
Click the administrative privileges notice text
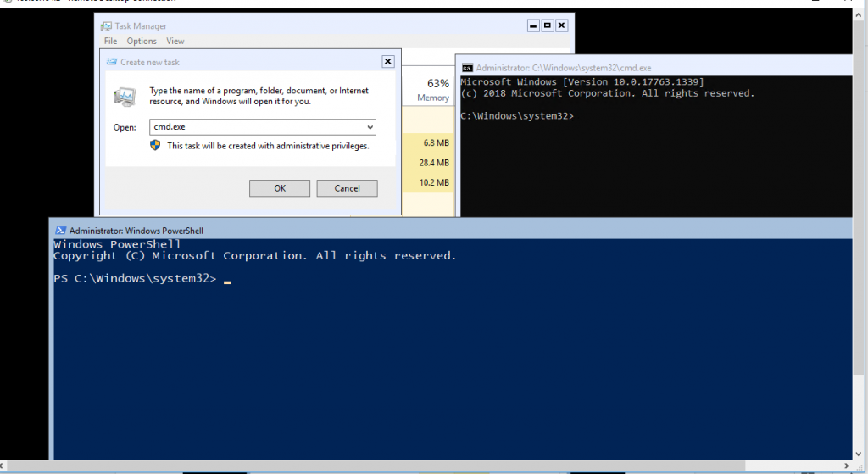click(x=268, y=146)
